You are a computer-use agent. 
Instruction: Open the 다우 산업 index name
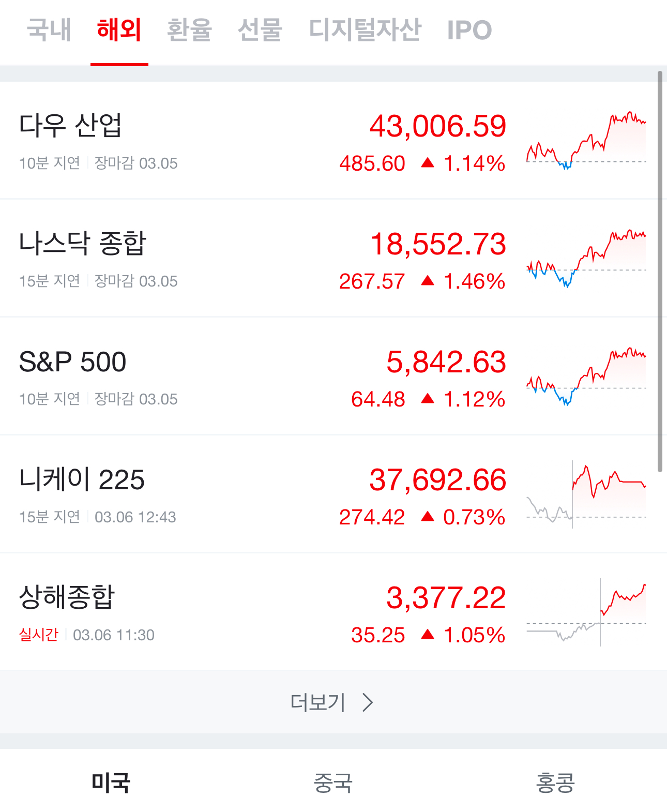[x=70, y=125]
